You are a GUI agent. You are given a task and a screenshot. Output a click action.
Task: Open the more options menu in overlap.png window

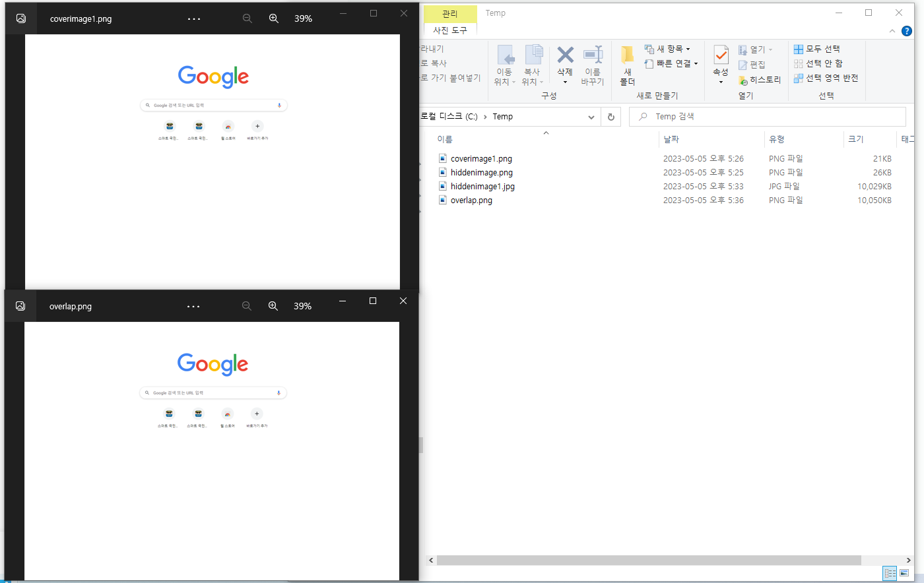point(193,306)
